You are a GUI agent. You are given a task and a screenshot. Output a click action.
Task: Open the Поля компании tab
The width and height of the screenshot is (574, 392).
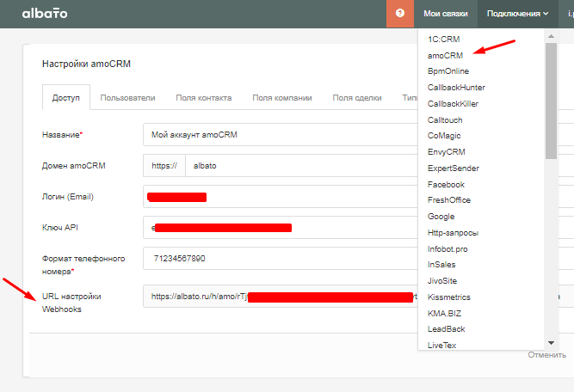point(282,98)
